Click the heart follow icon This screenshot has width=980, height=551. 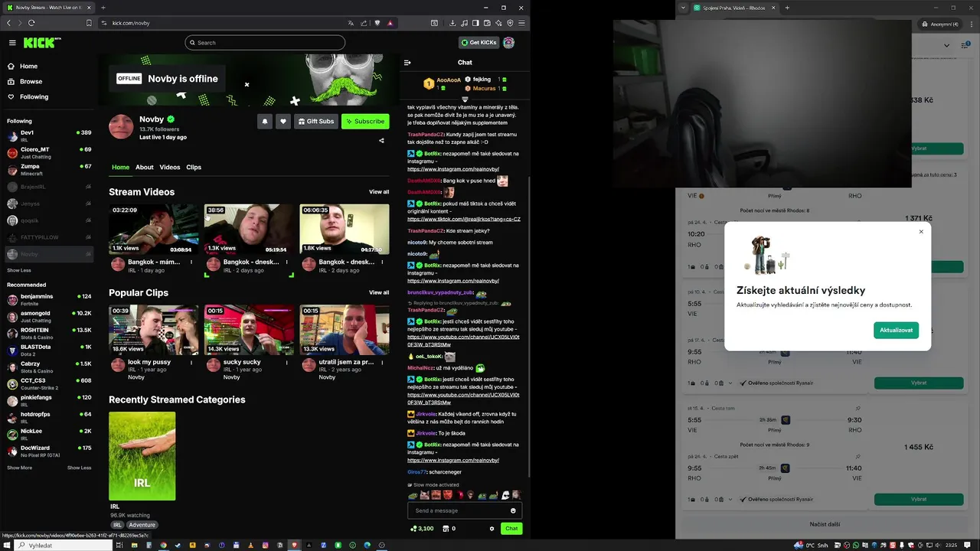click(283, 121)
